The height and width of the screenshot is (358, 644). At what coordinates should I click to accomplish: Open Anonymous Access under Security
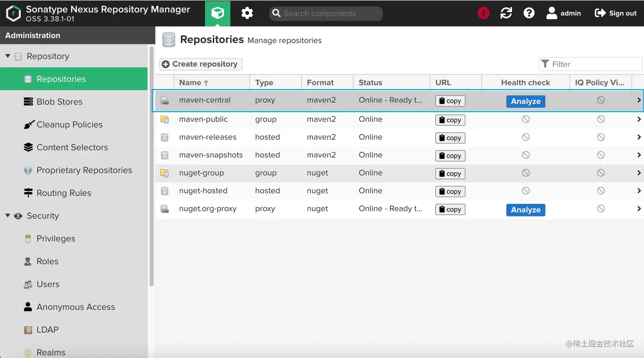point(74,307)
